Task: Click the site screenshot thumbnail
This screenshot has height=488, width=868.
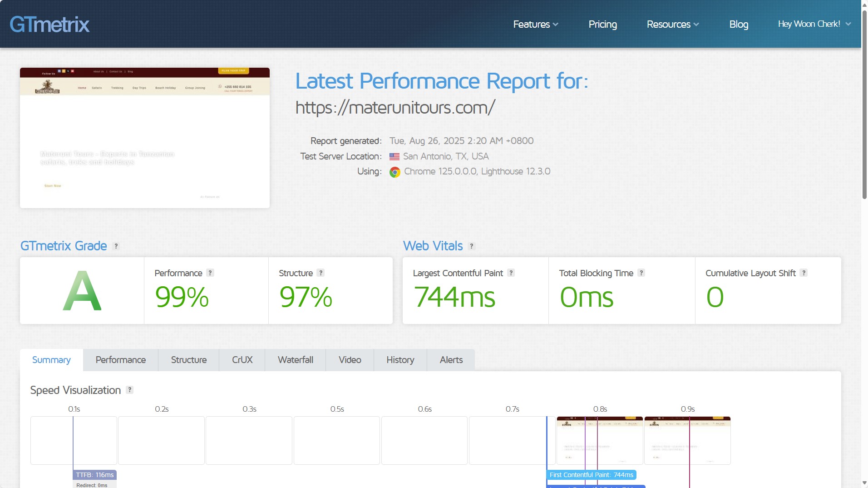Action: coord(145,138)
